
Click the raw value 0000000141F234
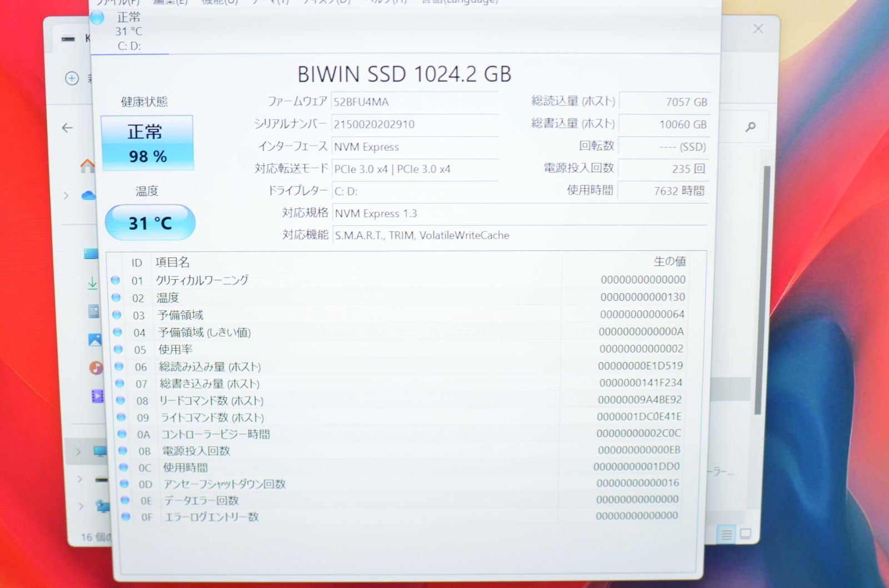(x=641, y=383)
